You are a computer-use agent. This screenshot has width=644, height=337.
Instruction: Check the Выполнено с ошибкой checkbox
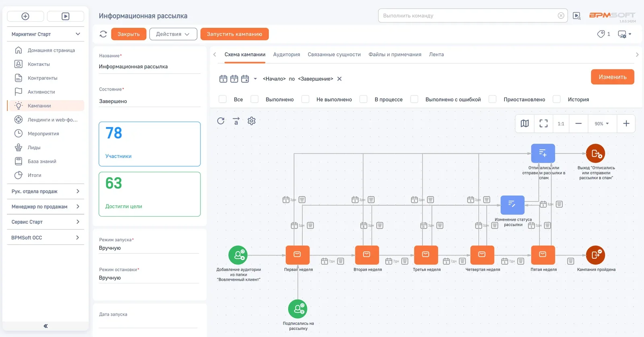[414, 99]
